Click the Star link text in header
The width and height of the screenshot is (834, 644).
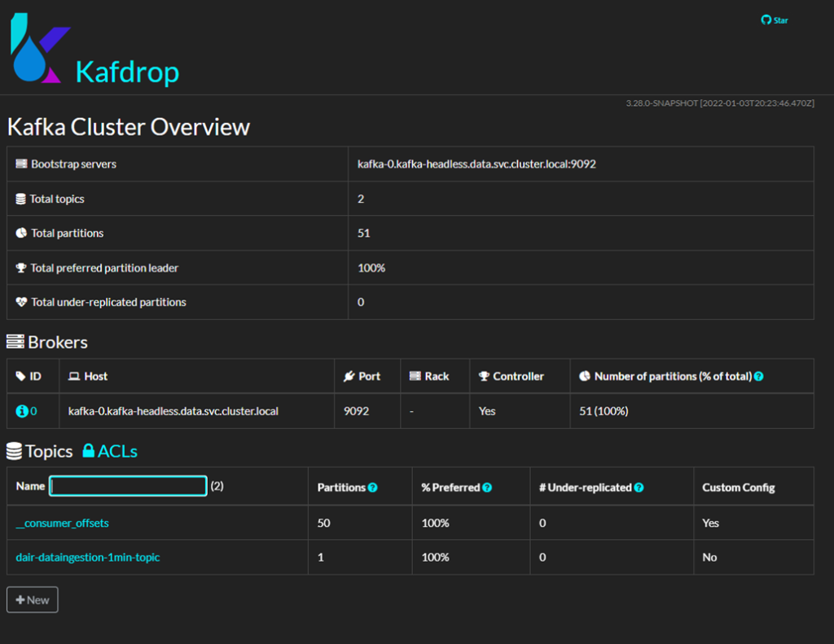(x=780, y=20)
